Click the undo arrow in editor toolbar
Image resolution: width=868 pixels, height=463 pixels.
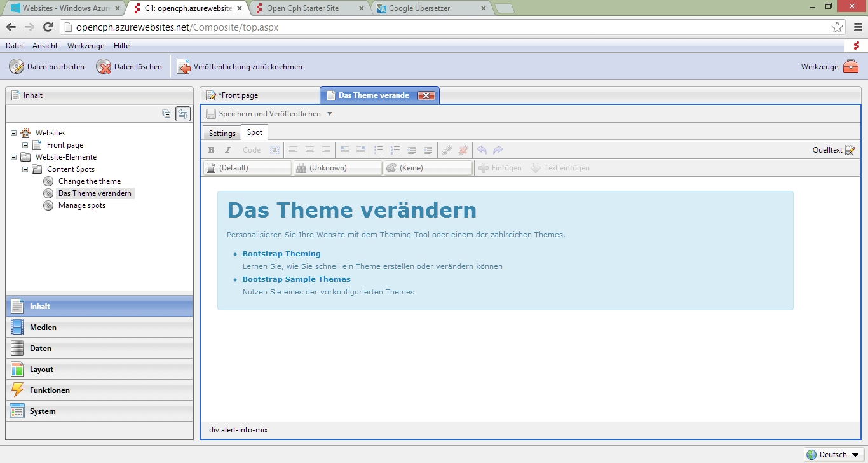tap(482, 150)
